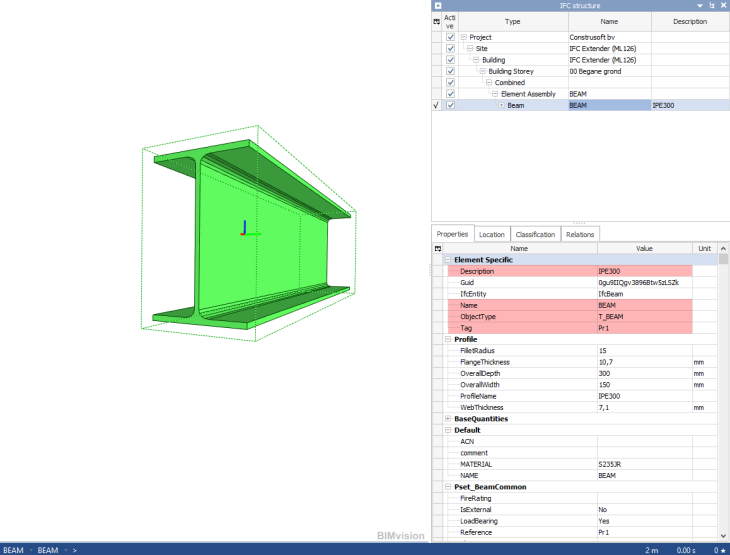
Task: Collapse the Combined tree node
Action: point(489,82)
